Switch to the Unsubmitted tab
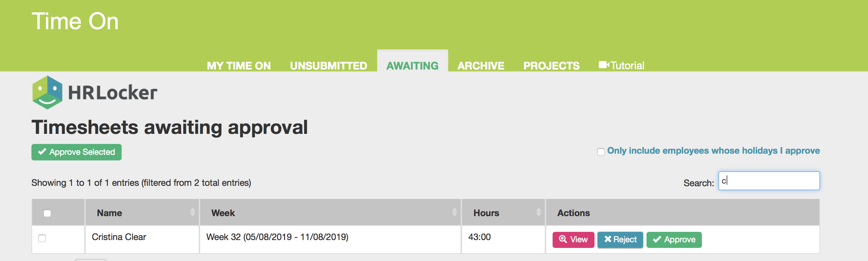This screenshot has width=868, height=261. 328,66
